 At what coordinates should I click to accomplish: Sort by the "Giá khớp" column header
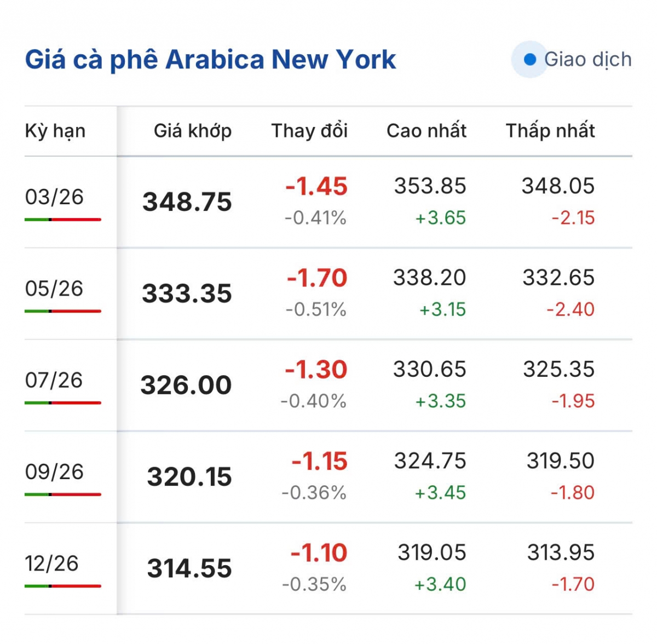[193, 131]
